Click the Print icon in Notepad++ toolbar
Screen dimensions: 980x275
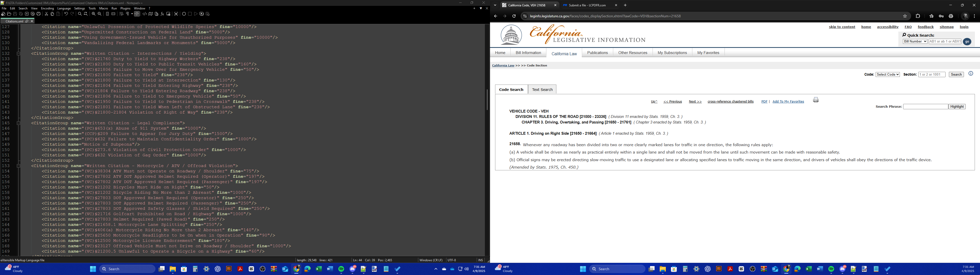pos(39,14)
